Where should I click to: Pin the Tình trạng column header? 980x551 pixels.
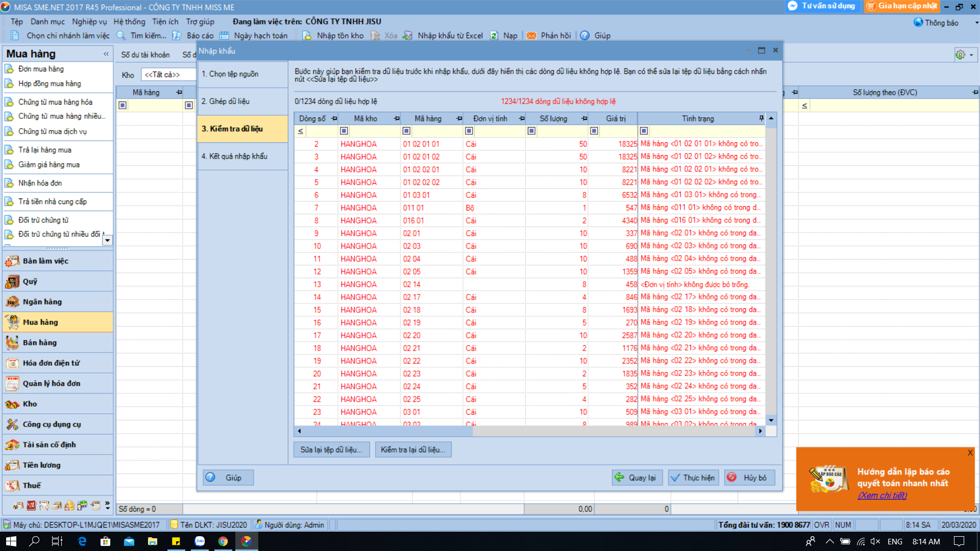(x=761, y=118)
